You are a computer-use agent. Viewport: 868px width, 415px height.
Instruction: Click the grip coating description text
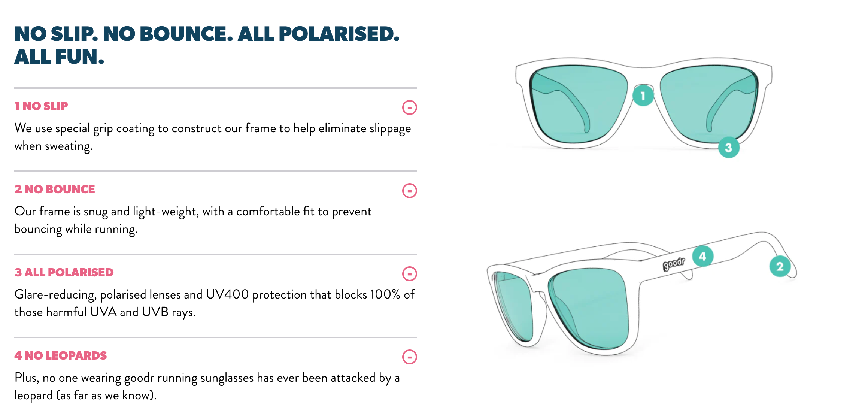(x=213, y=137)
